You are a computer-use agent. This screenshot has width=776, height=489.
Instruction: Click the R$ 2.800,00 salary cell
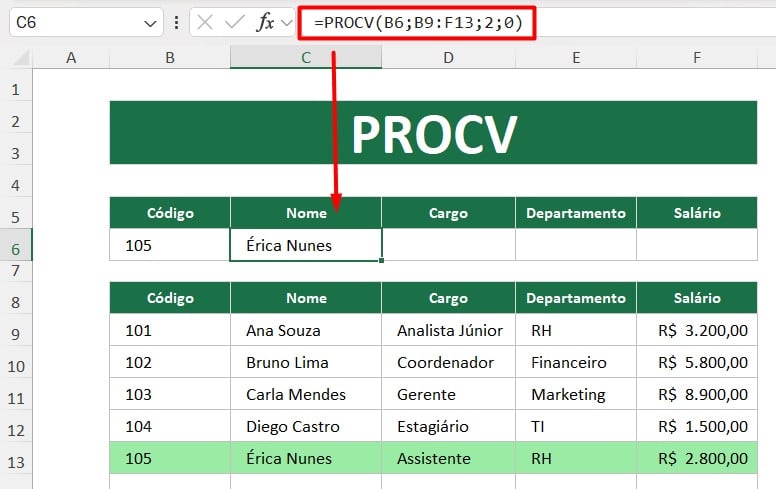pyautogui.click(x=697, y=458)
